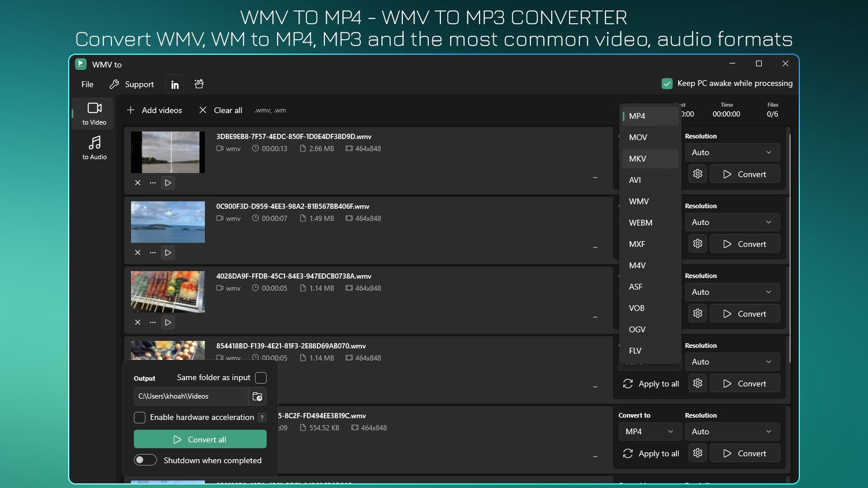Open the File menu
The image size is (868, 488).
click(87, 84)
